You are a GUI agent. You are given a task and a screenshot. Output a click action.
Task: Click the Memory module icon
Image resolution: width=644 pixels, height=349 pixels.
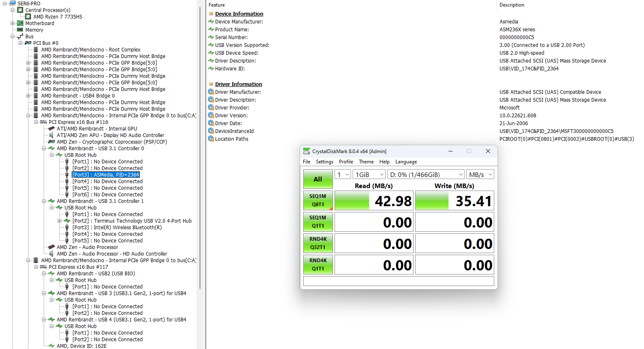pos(20,30)
